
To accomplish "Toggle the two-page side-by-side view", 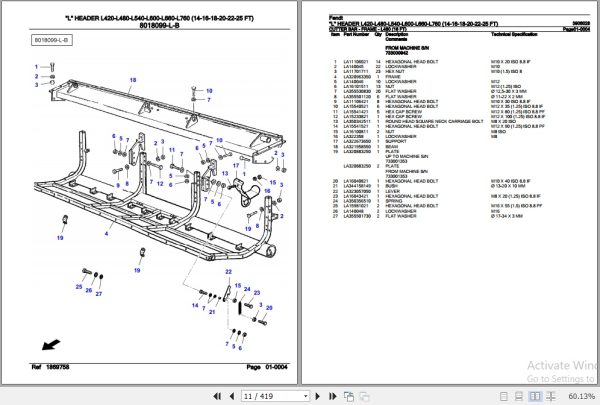I will [535, 396].
